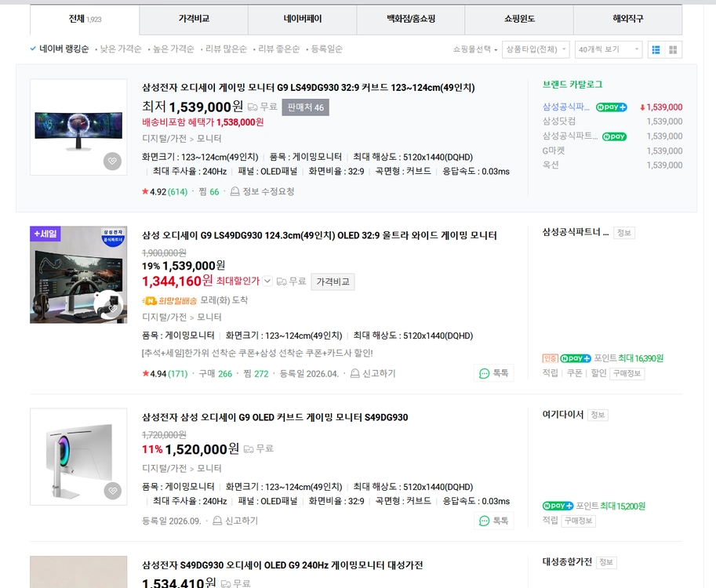Open 여기다이서 seller name link
Screen dimensions: 716x588
point(563,415)
